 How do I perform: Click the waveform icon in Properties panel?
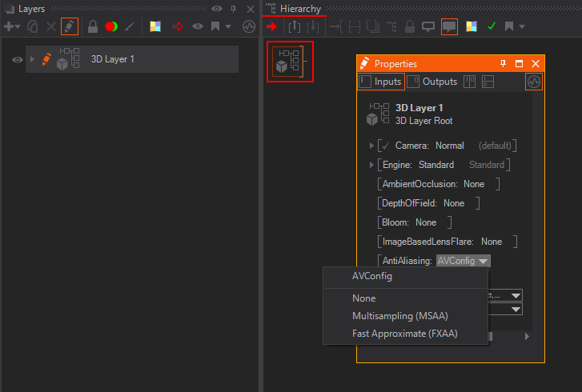(534, 82)
